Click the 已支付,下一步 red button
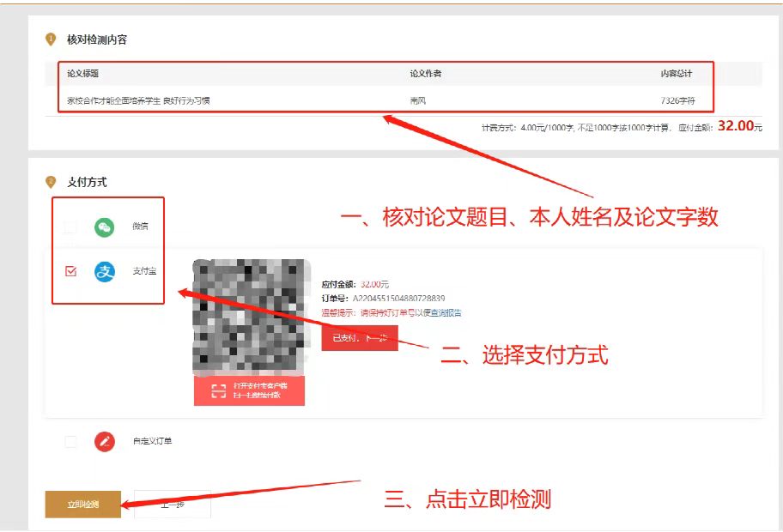The width and height of the screenshot is (783, 532). [x=360, y=338]
